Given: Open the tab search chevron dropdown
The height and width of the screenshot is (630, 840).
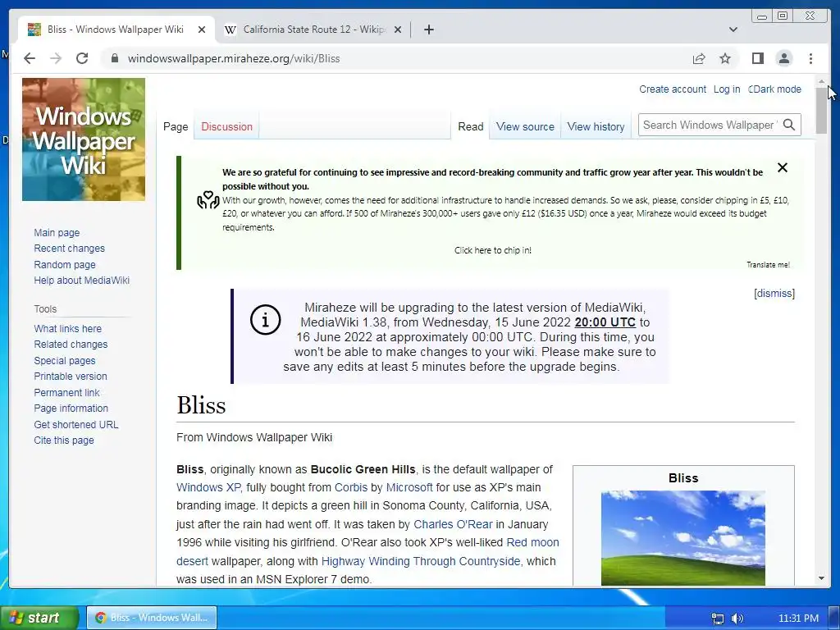Looking at the screenshot, I should [x=733, y=30].
